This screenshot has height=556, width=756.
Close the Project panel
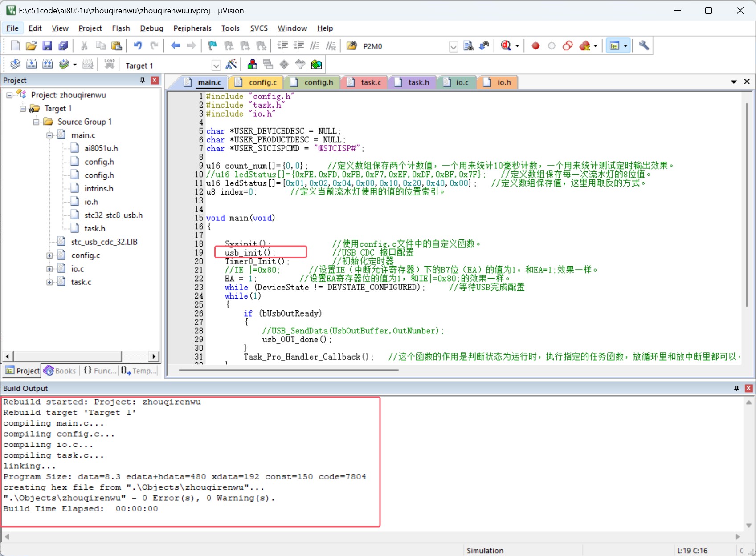(155, 80)
